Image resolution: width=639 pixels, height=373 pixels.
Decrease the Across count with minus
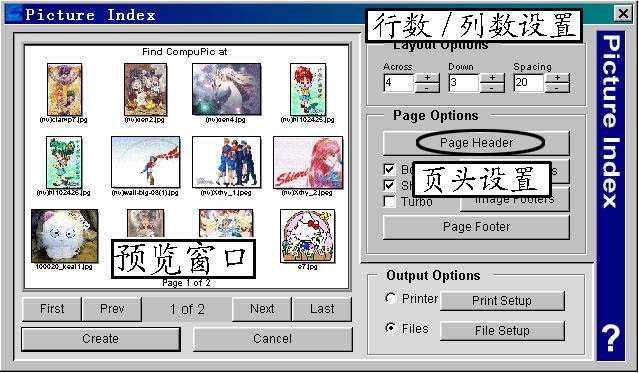tap(427, 88)
